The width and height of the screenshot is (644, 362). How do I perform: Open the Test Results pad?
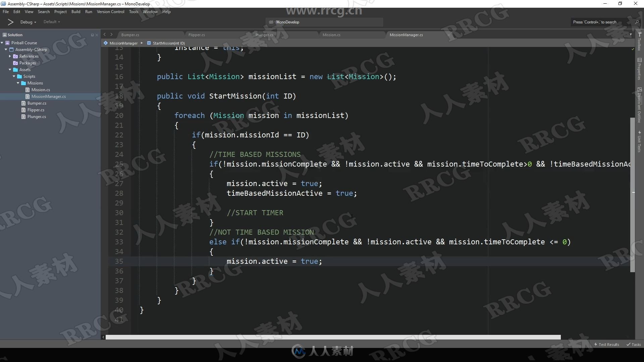pyautogui.click(x=606, y=345)
